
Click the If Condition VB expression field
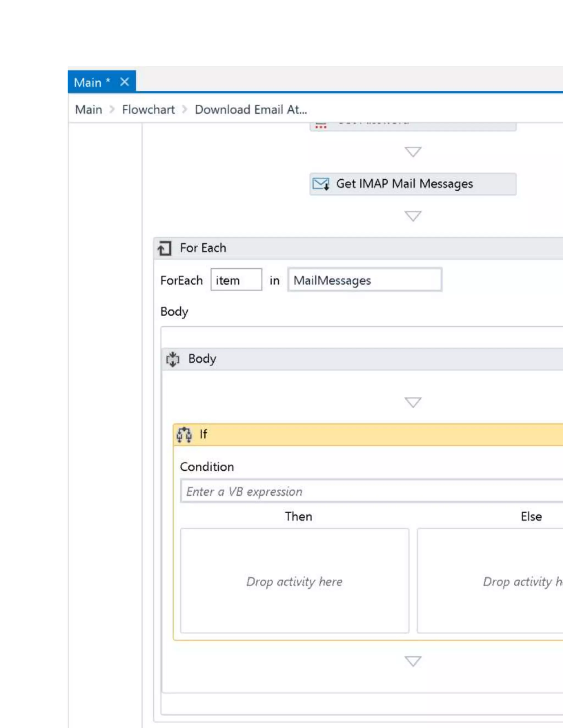367,491
